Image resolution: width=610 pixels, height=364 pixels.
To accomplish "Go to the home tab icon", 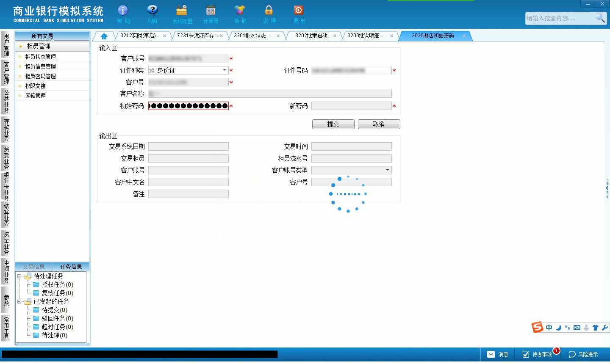I will (x=104, y=36).
